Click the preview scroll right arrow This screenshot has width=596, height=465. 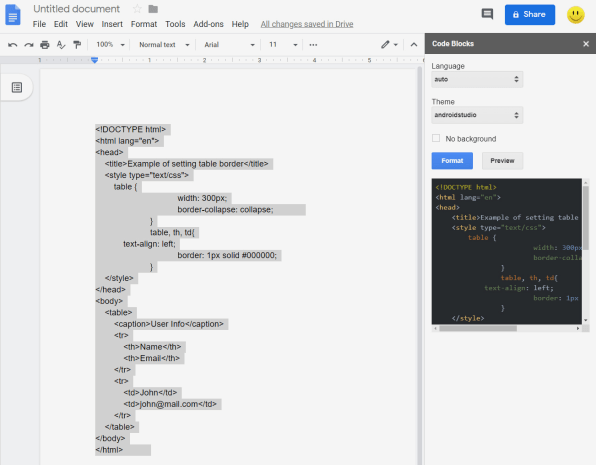coord(578,328)
